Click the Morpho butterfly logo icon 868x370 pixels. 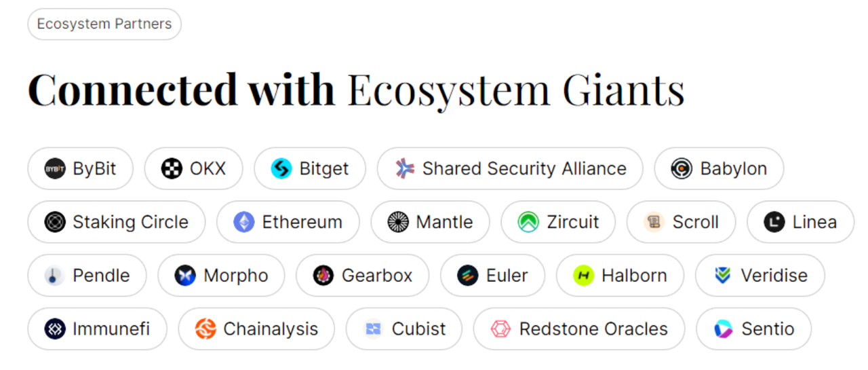[x=185, y=276]
